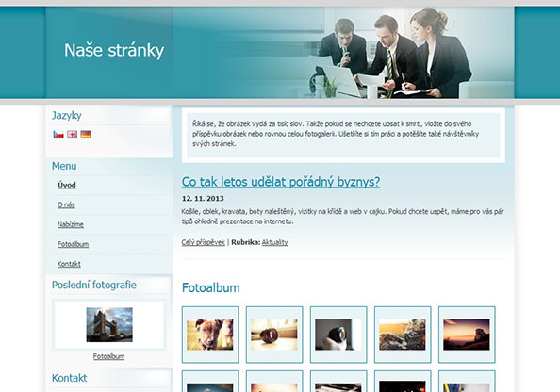Open Fotoalbum from the sidebar menu
The width and height of the screenshot is (560, 392).
(x=73, y=244)
